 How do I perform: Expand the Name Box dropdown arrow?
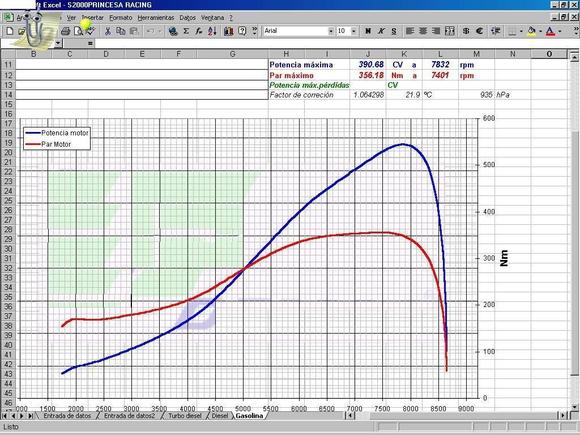coord(58,43)
